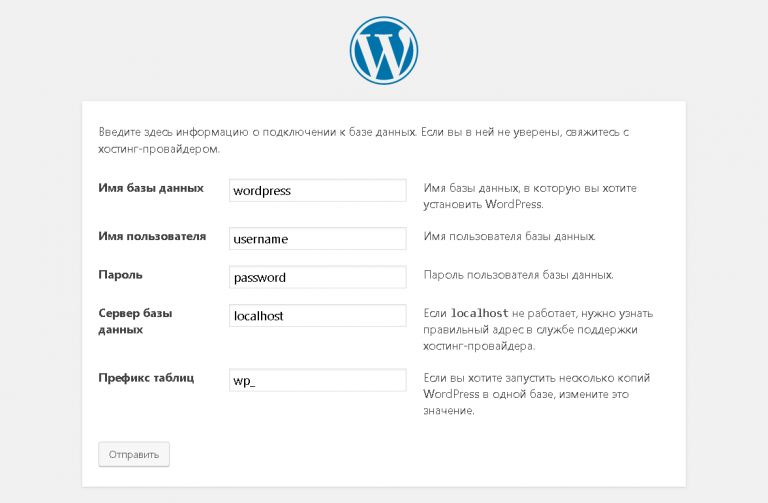This screenshot has width=768, height=503.
Task: Click the Имя базы данных label
Action: pos(151,188)
